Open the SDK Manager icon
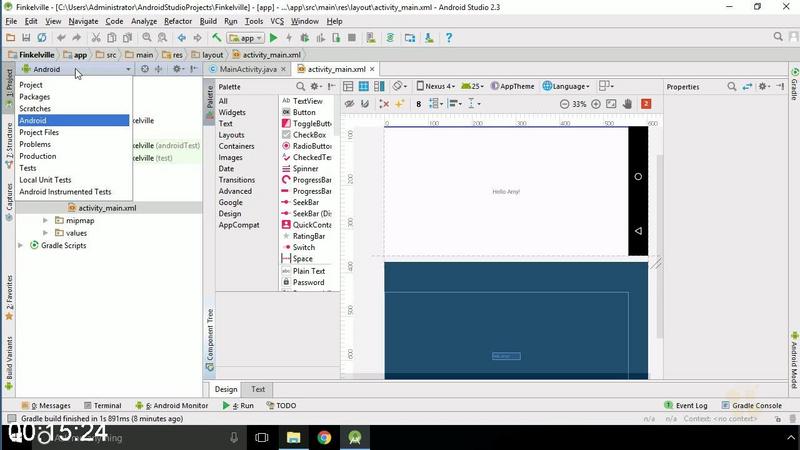This screenshot has width=800, height=450. (x=429, y=38)
